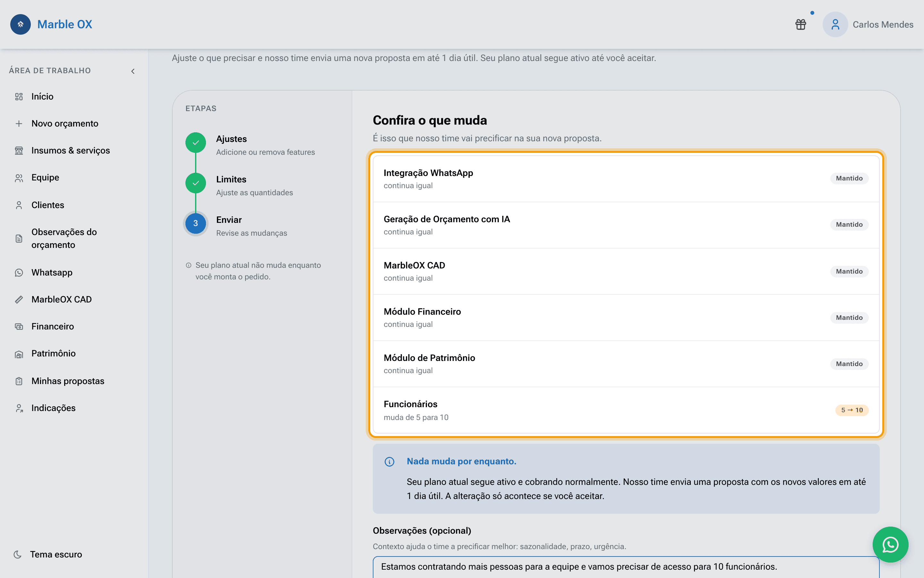Viewport: 924px width, 578px height.
Task: Toggle Tema escuro moon icon
Action: pos(18,554)
